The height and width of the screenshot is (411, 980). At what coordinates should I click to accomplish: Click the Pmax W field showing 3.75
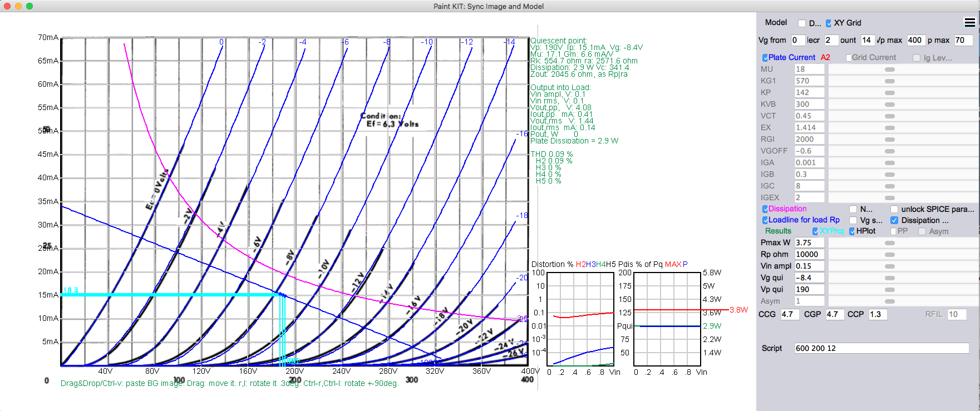click(x=809, y=243)
